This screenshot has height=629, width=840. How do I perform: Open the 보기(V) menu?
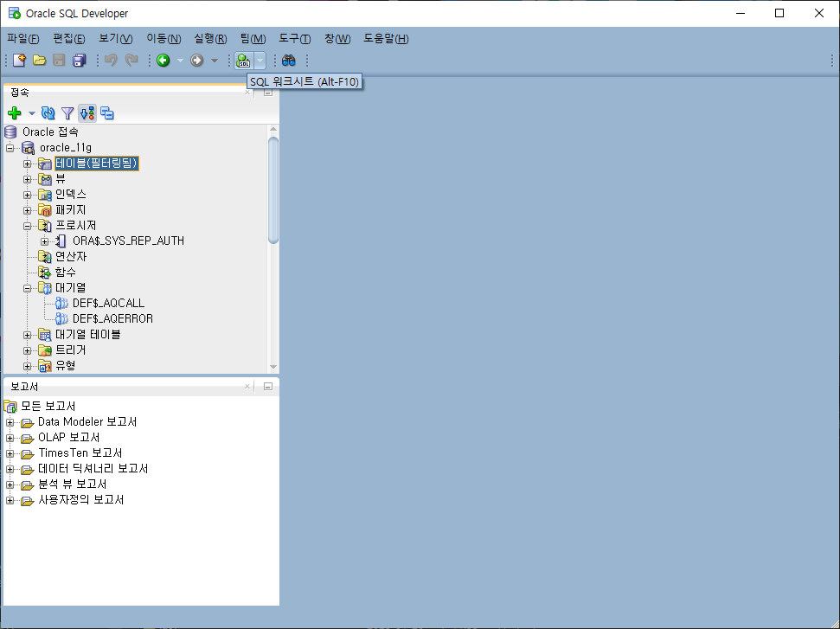coord(116,39)
